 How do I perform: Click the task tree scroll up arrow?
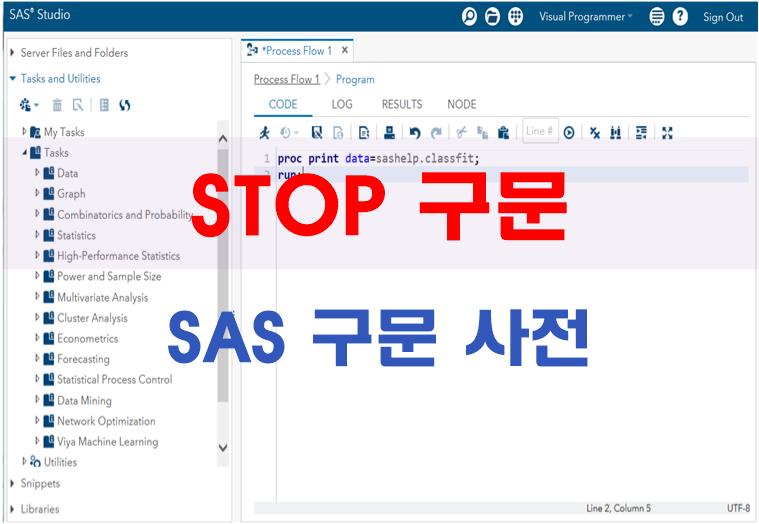[223, 138]
